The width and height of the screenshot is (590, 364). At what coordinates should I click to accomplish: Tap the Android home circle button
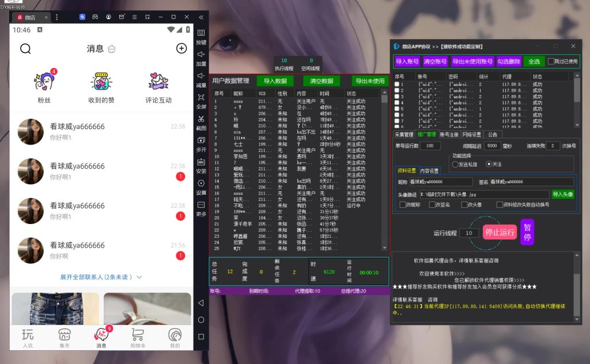coord(201,320)
